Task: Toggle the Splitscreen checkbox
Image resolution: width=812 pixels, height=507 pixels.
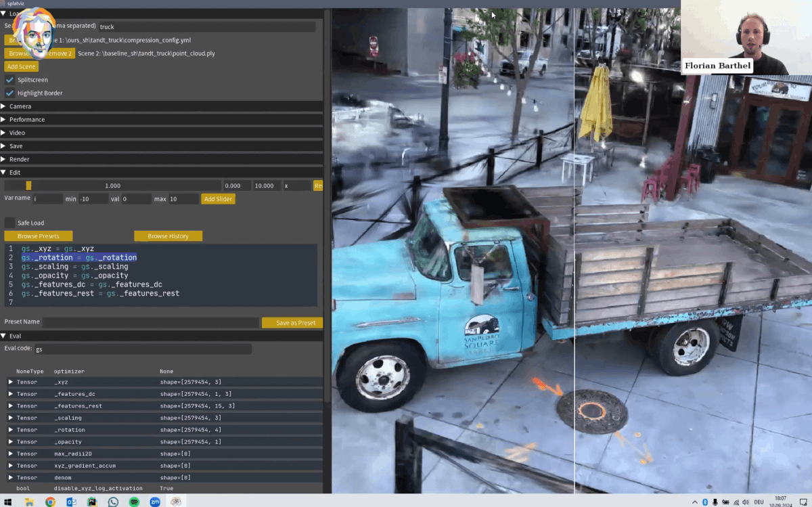Action: click(9, 80)
